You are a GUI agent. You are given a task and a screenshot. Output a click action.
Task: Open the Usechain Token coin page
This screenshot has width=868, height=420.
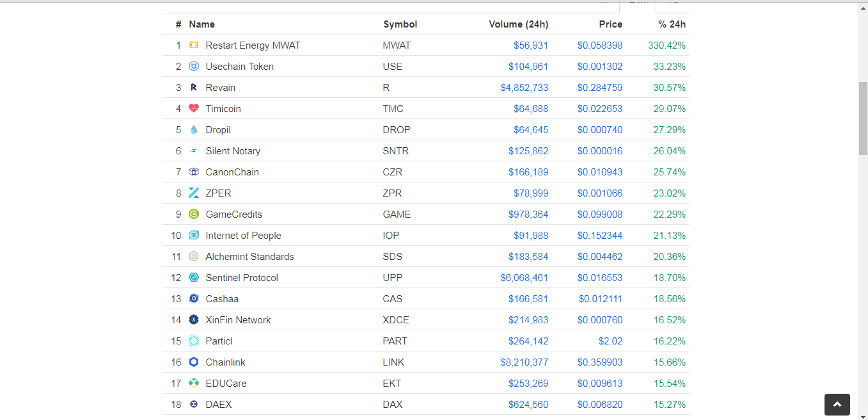[x=239, y=67]
